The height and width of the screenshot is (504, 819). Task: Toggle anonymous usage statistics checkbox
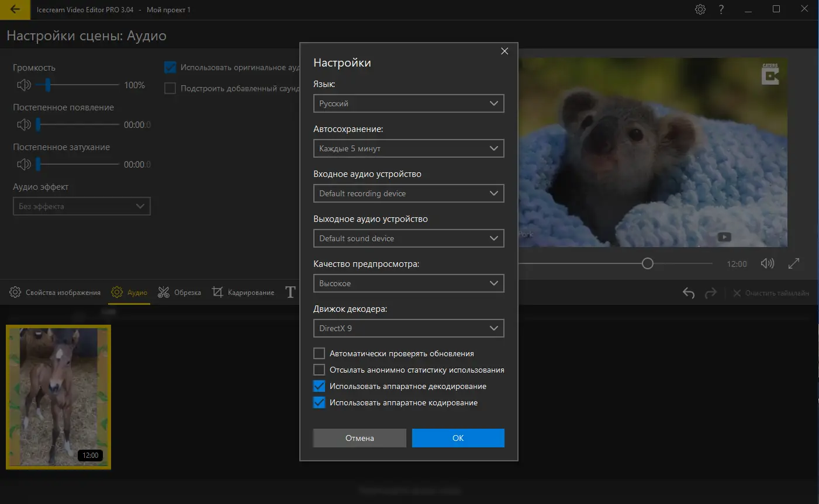click(319, 370)
